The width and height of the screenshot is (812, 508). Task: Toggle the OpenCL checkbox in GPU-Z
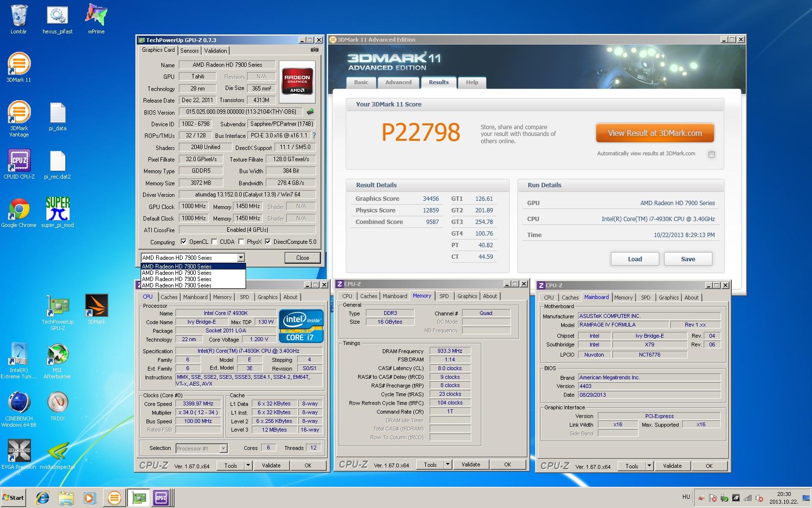[x=184, y=242]
